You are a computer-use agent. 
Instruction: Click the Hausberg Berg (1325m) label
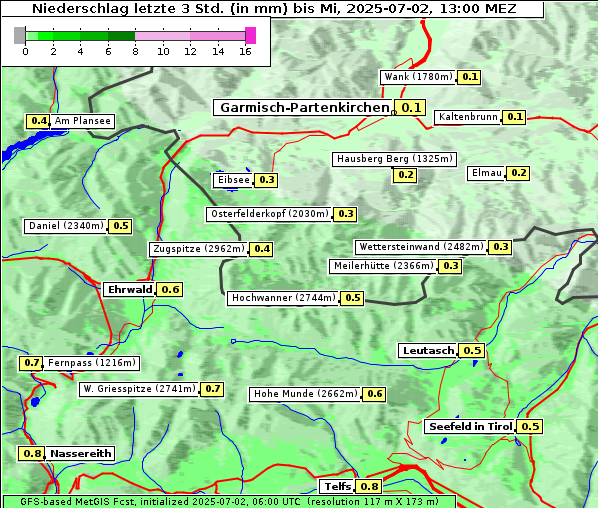394,159
